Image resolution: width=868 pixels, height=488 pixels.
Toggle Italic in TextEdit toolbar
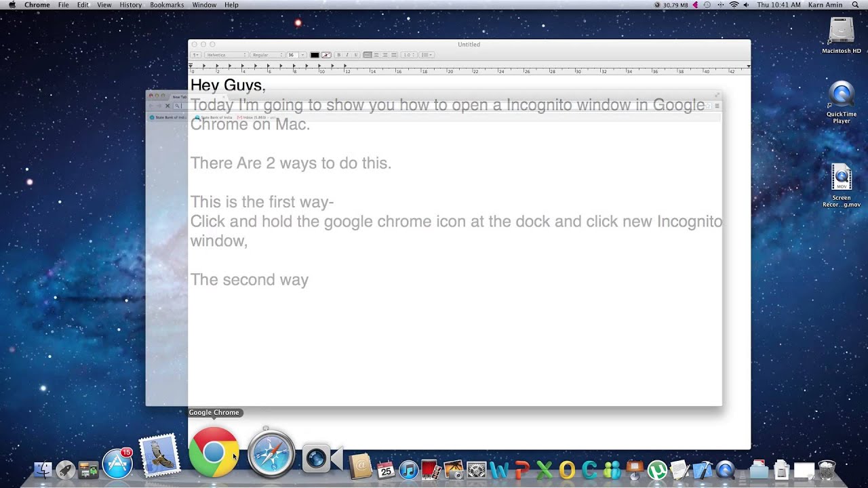click(347, 55)
